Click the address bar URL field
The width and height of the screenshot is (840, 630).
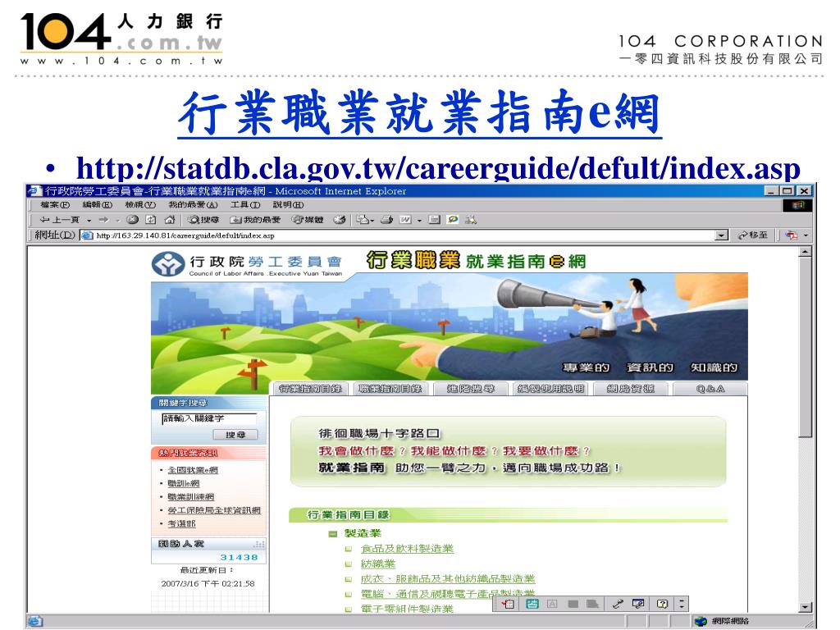(399, 235)
